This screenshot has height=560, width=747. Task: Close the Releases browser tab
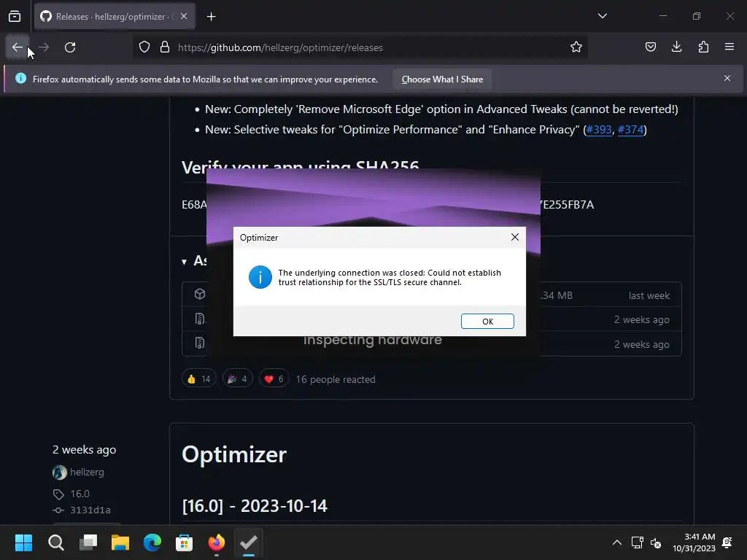coord(184,16)
